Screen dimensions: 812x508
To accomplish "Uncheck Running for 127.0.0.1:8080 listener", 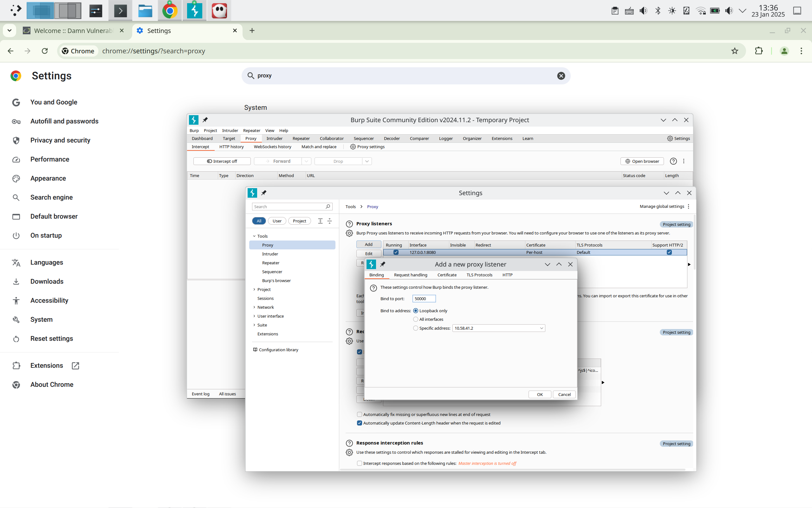I will (x=396, y=252).
